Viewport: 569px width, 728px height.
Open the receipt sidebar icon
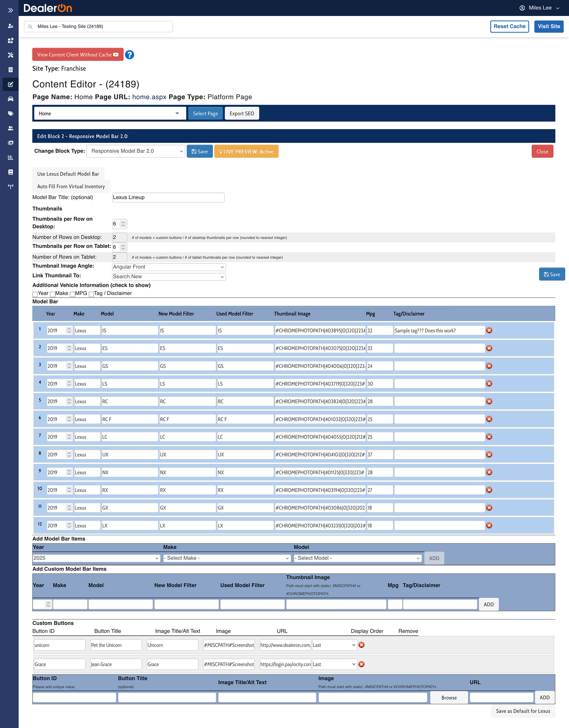(10, 70)
